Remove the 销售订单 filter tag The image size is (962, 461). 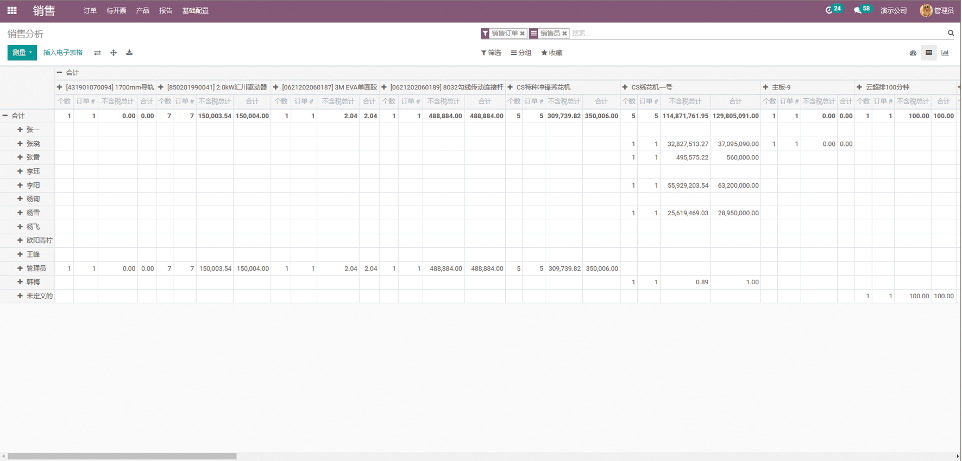pos(522,33)
